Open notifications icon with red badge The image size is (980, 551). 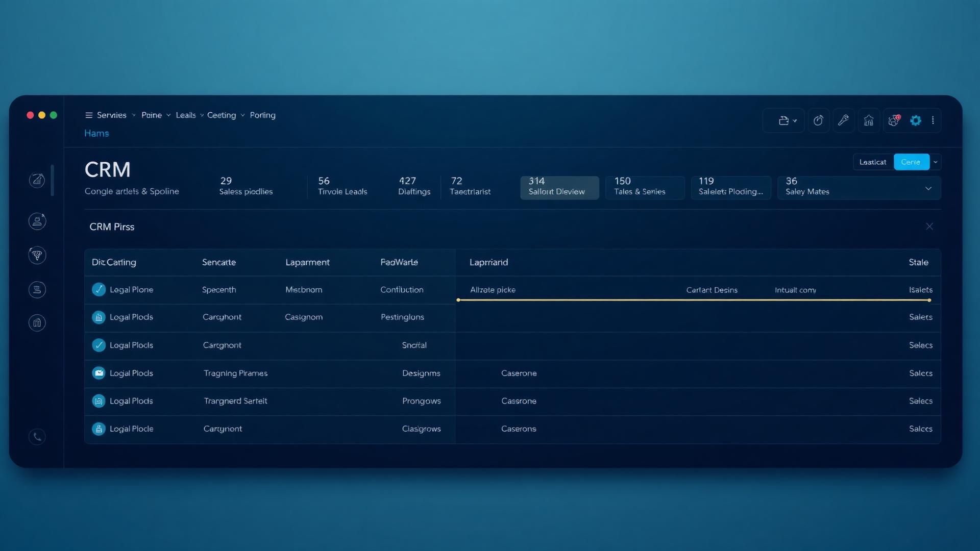[894, 120]
